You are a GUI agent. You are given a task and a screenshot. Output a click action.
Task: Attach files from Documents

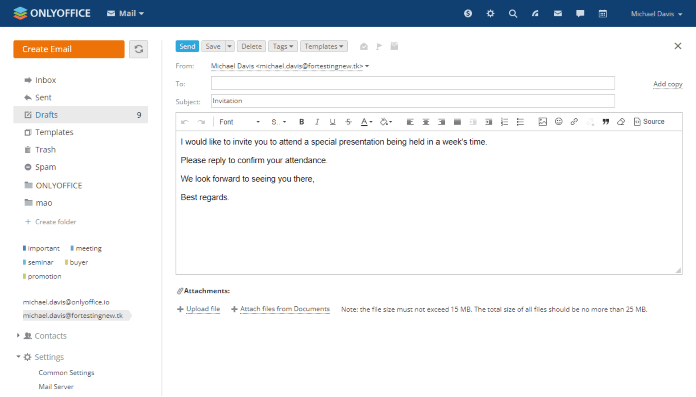(285, 309)
